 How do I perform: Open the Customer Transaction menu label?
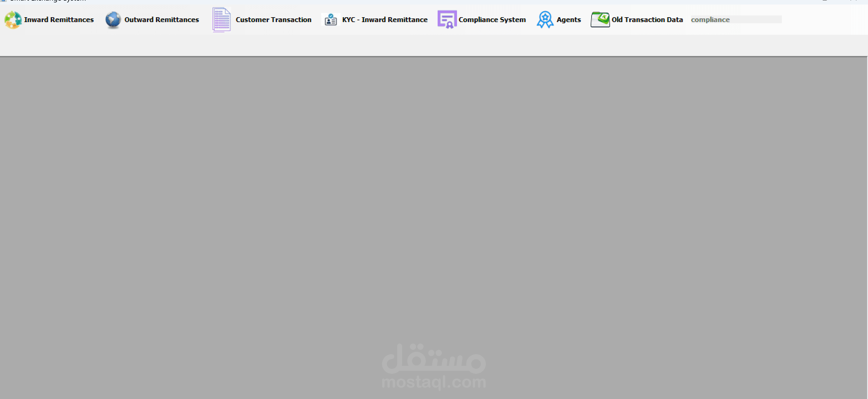274,20
